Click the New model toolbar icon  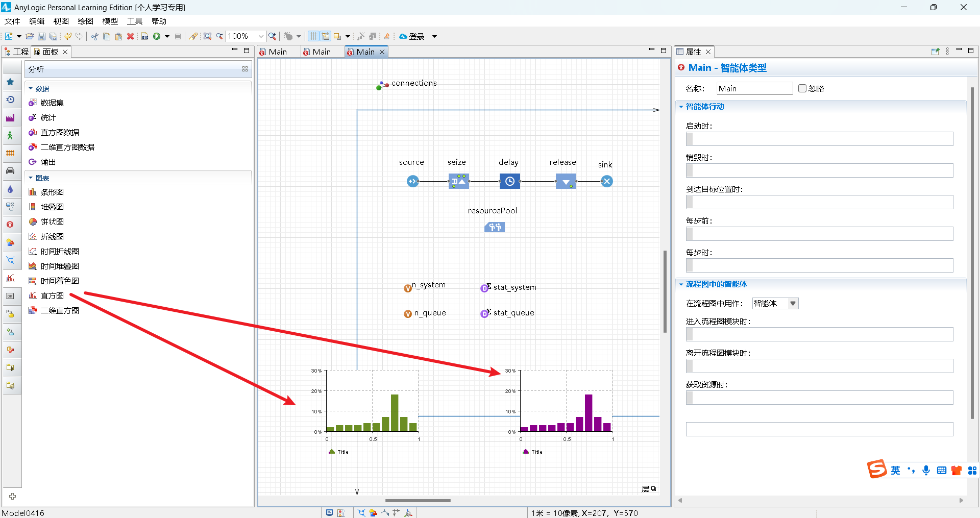click(x=9, y=36)
